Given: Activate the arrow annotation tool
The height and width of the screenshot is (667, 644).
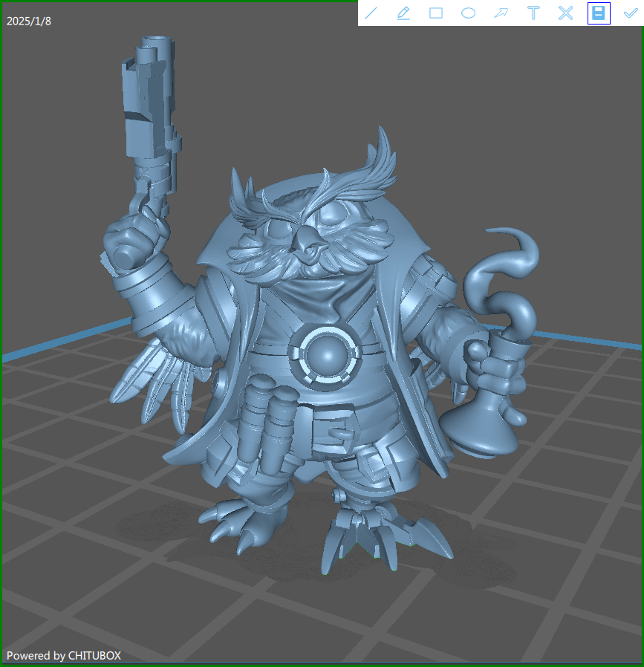Looking at the screenshot, I should tap(501, 13).
